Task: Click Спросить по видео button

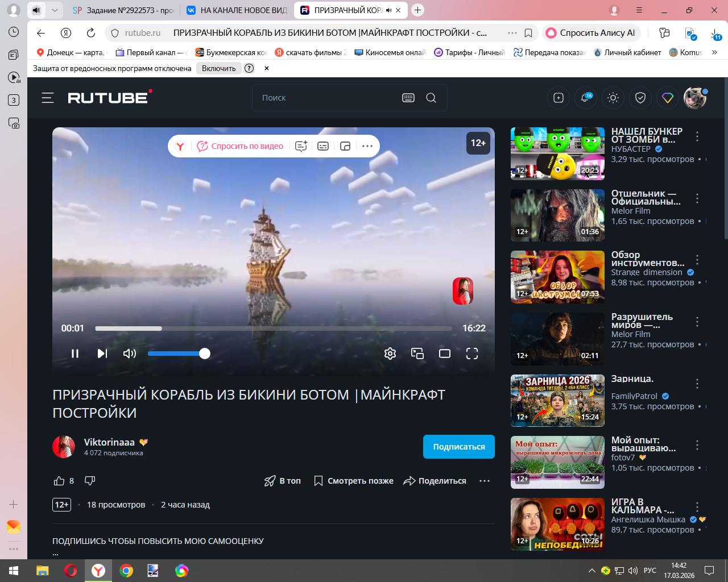Action: point(240,146)
